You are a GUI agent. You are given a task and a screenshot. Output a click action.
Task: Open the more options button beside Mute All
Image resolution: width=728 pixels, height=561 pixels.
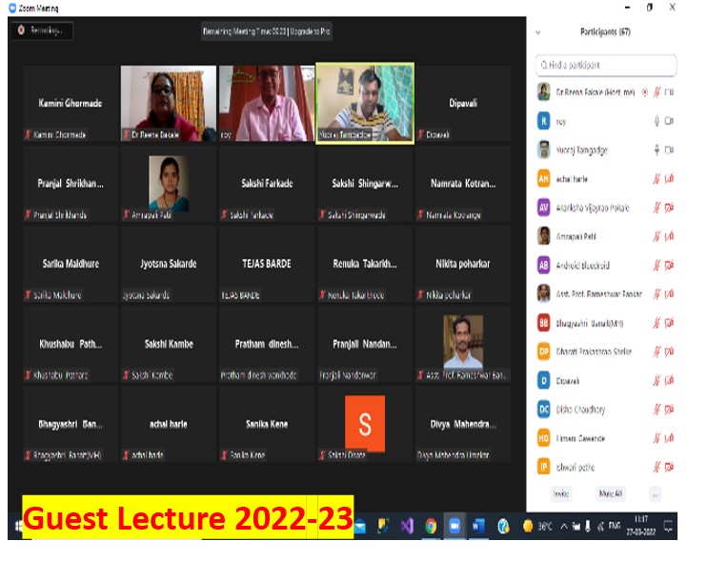(x=655, y=494)
